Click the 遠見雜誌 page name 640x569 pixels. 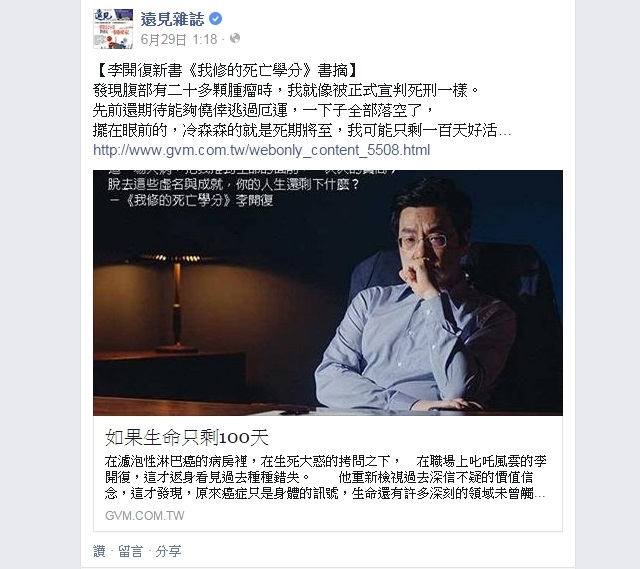(x=172, y=19)
